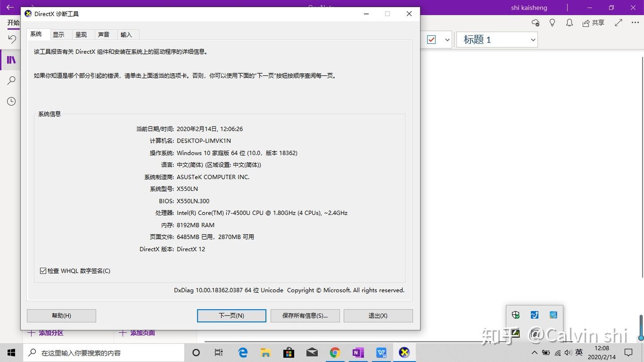Click the taskbar search box
Viewport: 644px width, 362px height.
103,353
